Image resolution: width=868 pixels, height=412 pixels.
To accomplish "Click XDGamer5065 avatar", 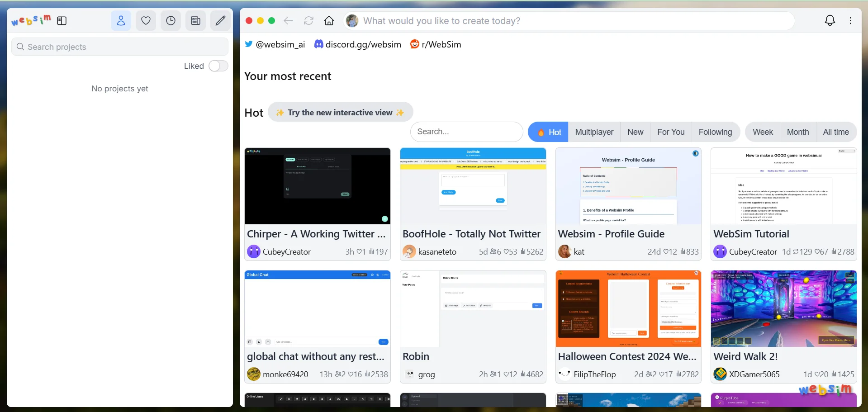I will point(720,374).
